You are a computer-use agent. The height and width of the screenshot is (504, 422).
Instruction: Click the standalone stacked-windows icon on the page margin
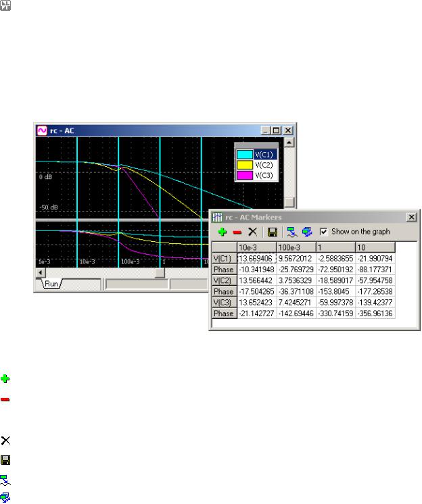[5, 497]
